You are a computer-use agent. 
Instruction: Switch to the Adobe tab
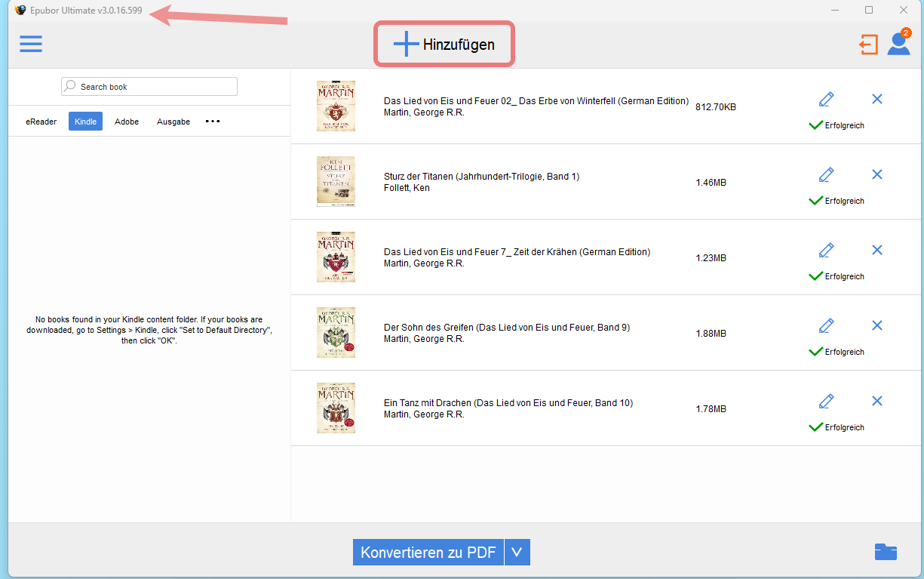tap(127, 122)
